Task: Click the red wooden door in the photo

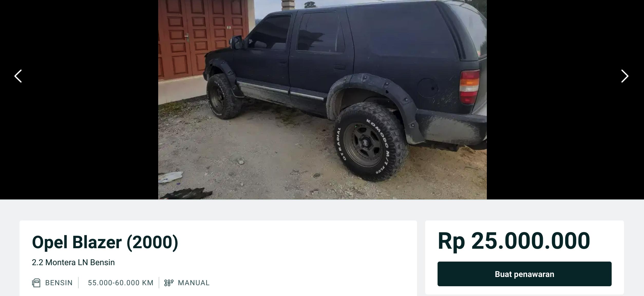Action: tap(203, 39)
